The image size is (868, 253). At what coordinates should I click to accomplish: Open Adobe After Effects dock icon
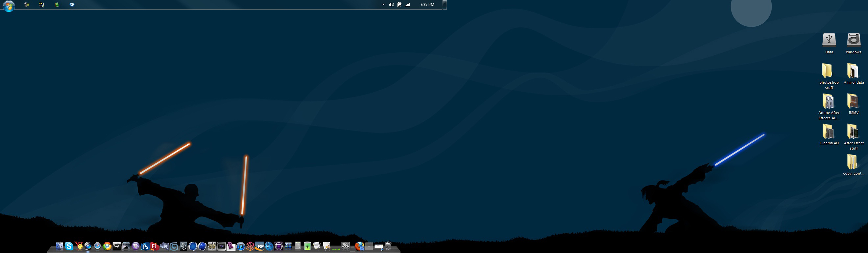[165, 247]
